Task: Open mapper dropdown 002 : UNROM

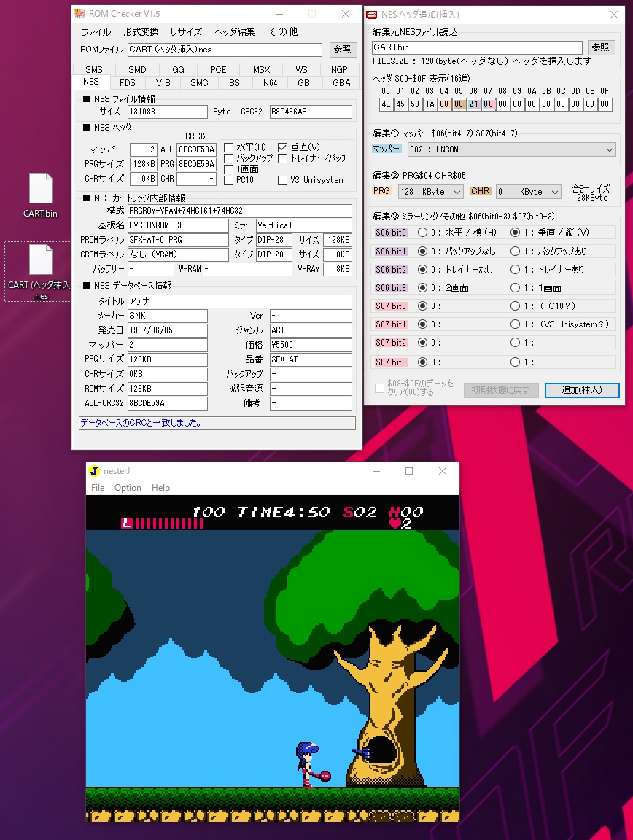Action: pyautogui.click(x=511, y=149)
